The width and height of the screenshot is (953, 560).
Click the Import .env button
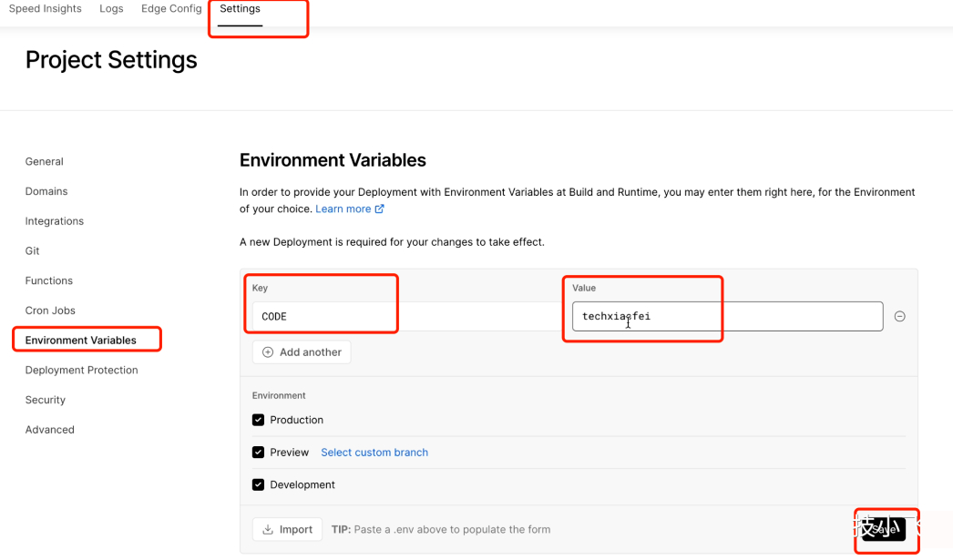click(288, 530)
